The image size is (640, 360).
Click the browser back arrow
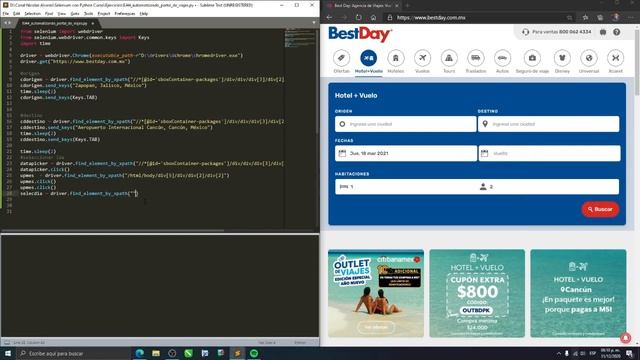tap(329, 18)
